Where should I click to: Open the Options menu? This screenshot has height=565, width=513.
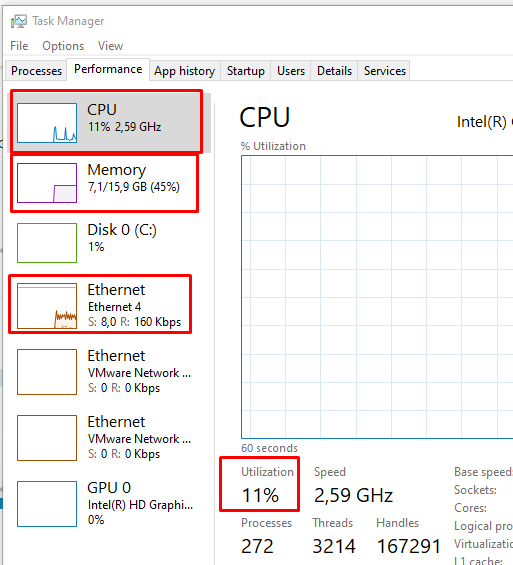63,46
